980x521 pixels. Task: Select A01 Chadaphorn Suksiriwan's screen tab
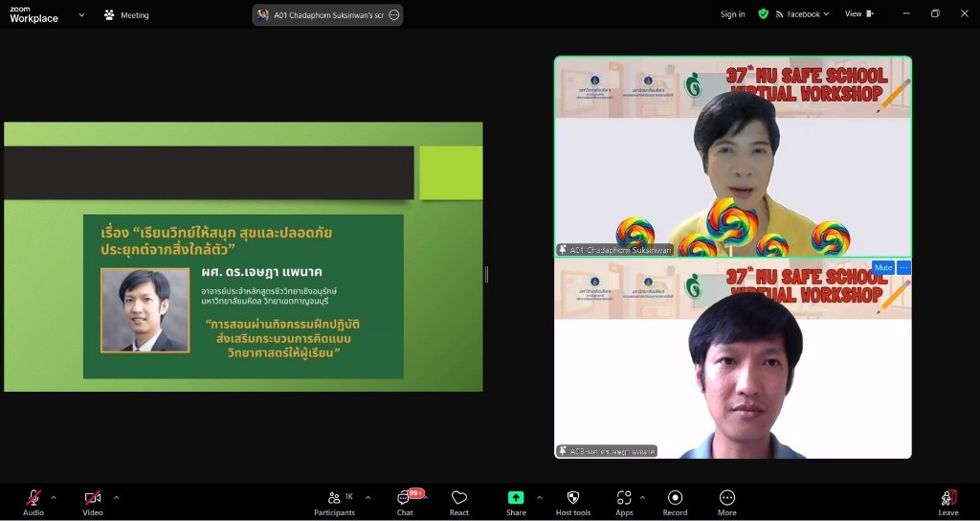click(x=327, y=15)
